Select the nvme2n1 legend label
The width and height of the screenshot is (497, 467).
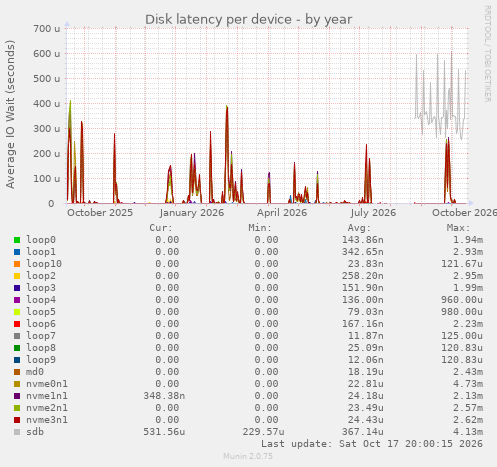[x=47, y=408]
